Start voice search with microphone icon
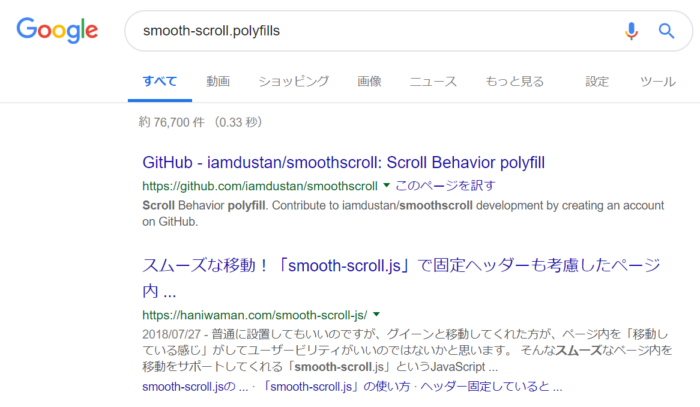This screenshot has height=407, width=700. tap(631, 31)
